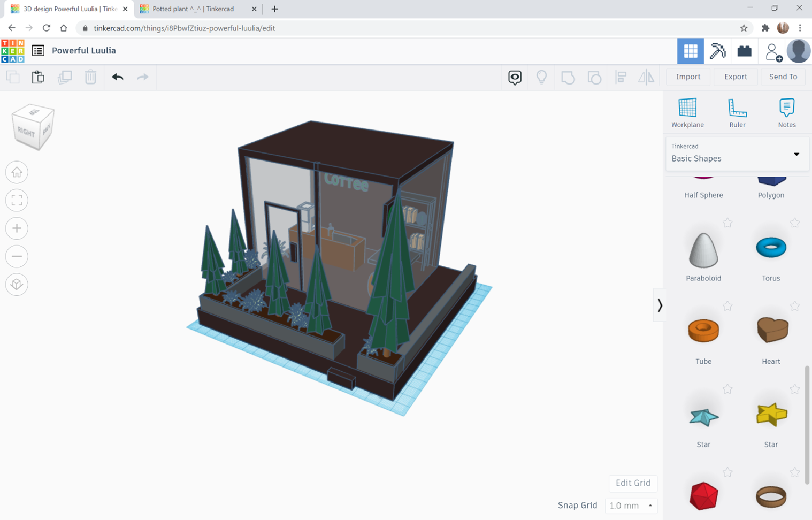Image resolution: width=812 pixels, height=520 pixels.
Task: Pick the teal Star shape
Action: coord(703,417)
